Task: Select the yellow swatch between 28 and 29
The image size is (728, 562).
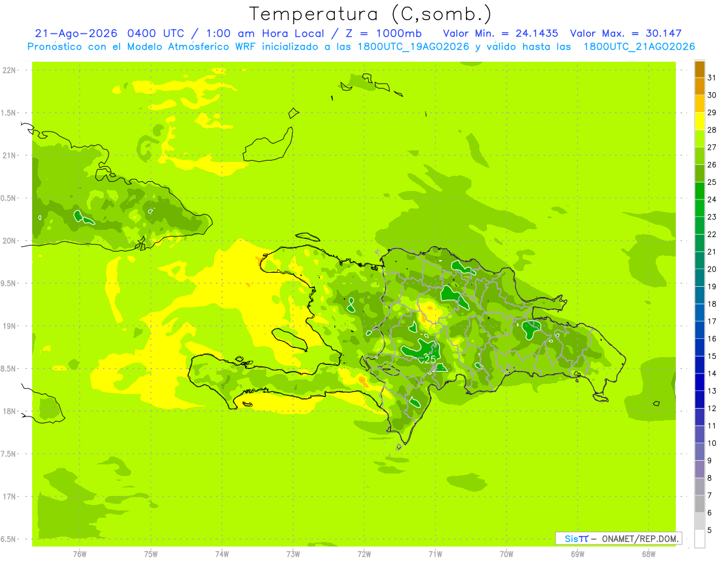Action: click(x=699, y=121)
